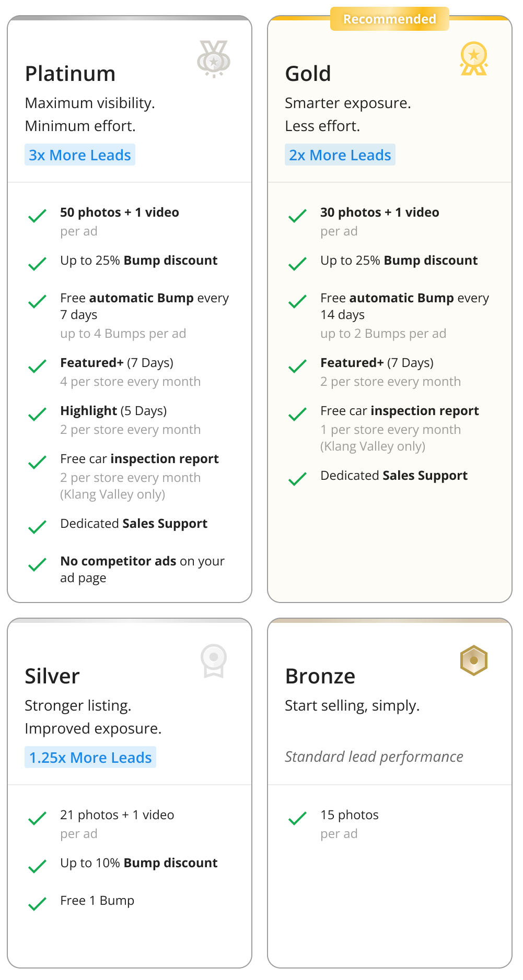Click checkmark beside Bronze 15 photos

pos(297,818)
